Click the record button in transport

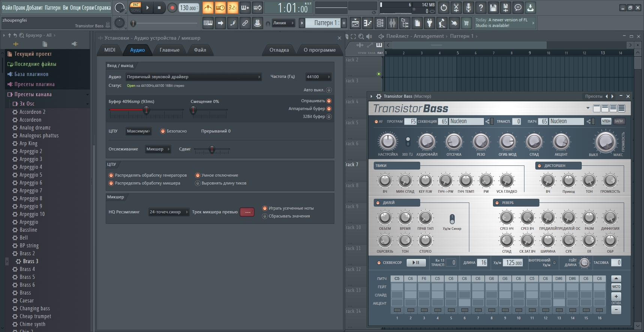coord(172,7)
